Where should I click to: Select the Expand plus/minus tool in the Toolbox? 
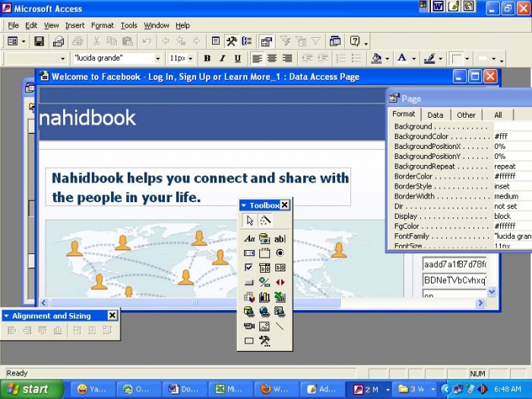(264, 282)
